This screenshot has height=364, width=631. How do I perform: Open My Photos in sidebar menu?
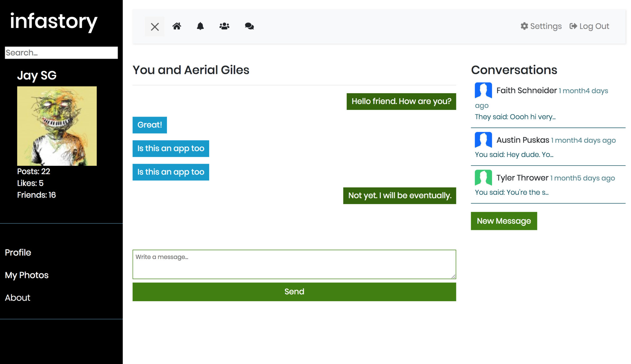[x=27, y=275]
